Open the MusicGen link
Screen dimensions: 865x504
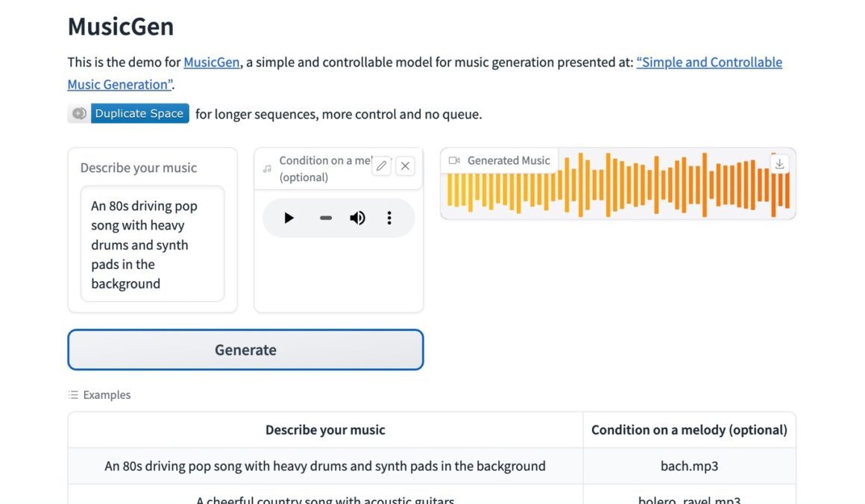[x=212, y=63]
